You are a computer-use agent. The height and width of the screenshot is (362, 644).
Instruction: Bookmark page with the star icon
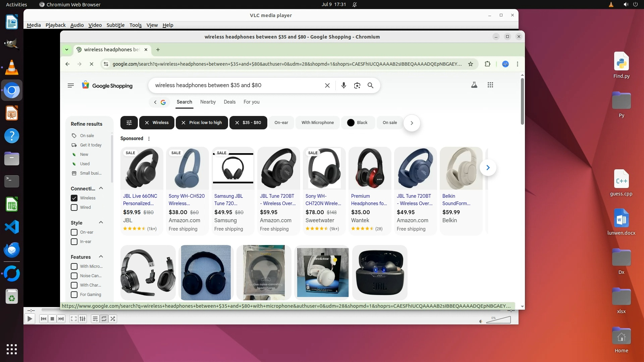point(470,64)
